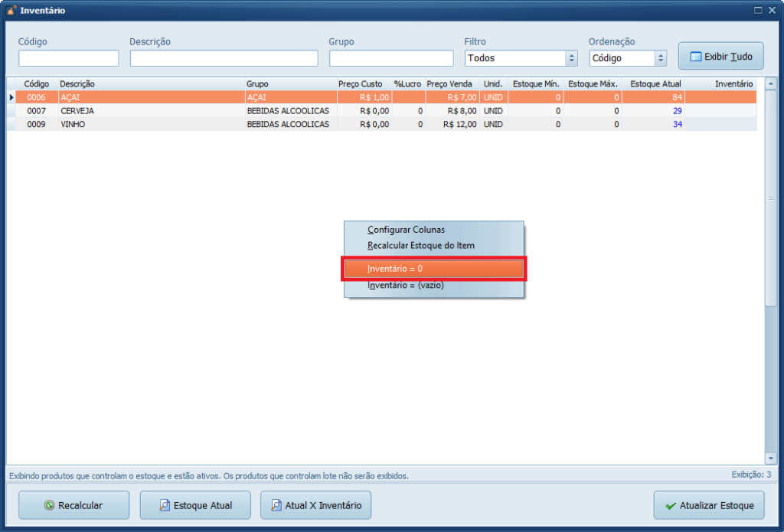The image size is (784, 532).
Task: Select Configurar Colunas from context menu
Action: (x=406, y=230)
